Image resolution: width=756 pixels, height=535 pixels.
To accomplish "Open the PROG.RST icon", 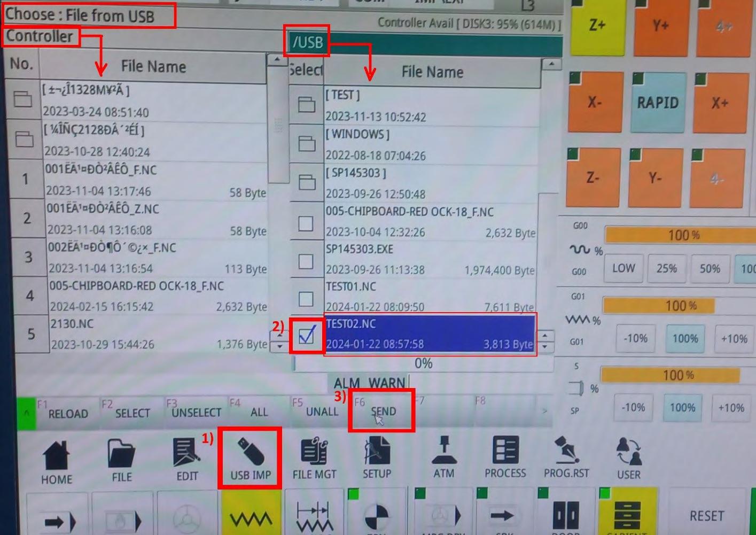I will coord(566,458).
